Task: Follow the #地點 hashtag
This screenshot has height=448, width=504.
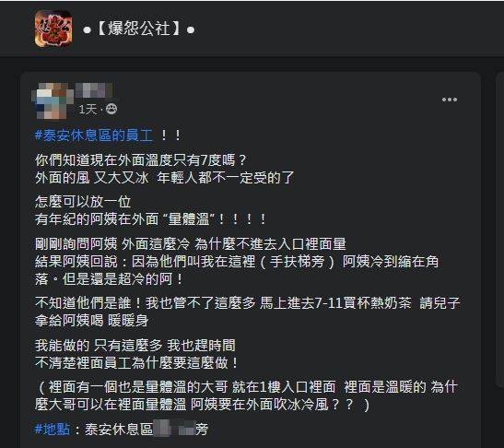Action: (53, 429)
